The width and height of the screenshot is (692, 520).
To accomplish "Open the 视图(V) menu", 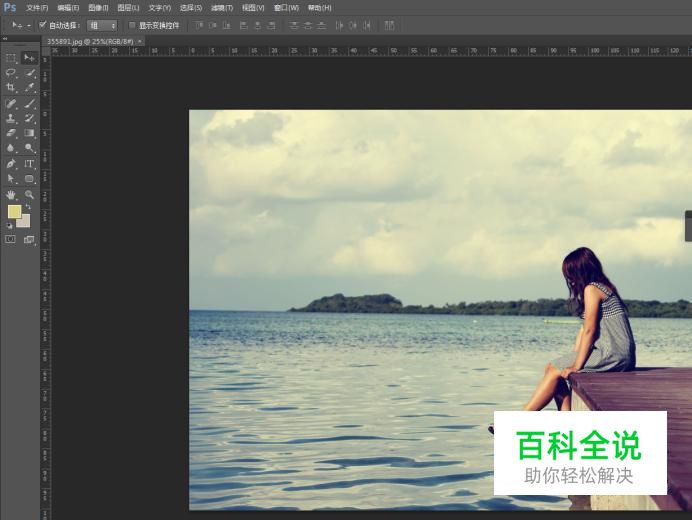I will [253, 8].
